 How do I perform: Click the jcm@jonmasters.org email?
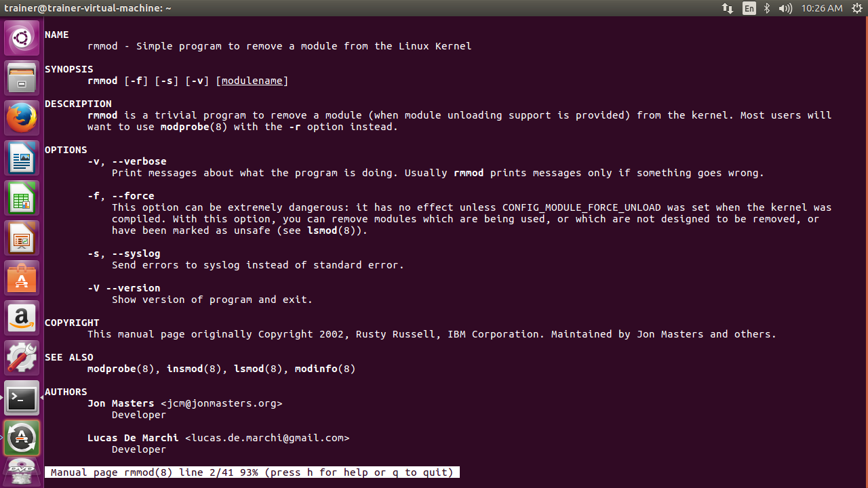pos(222,403)
